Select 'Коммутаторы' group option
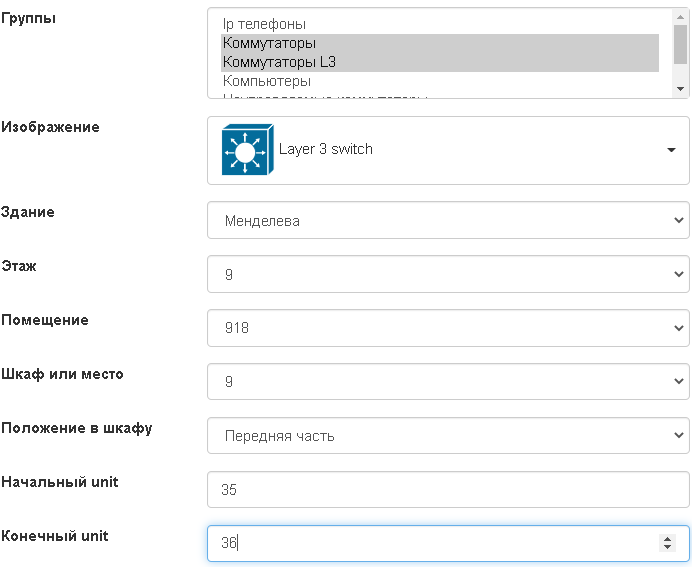692x567 pixels. [x=269, y=43]
